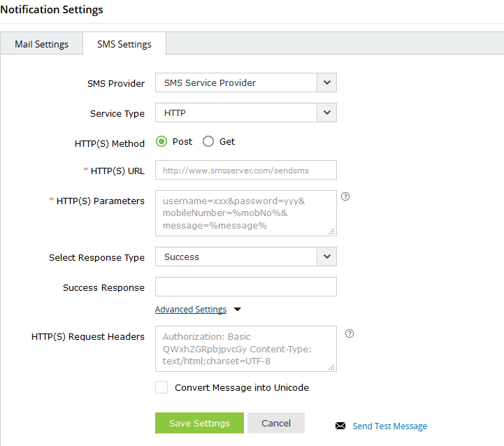Select the Get radio button
The width and height of the screenshot is (504, 446).
[208, 141]
